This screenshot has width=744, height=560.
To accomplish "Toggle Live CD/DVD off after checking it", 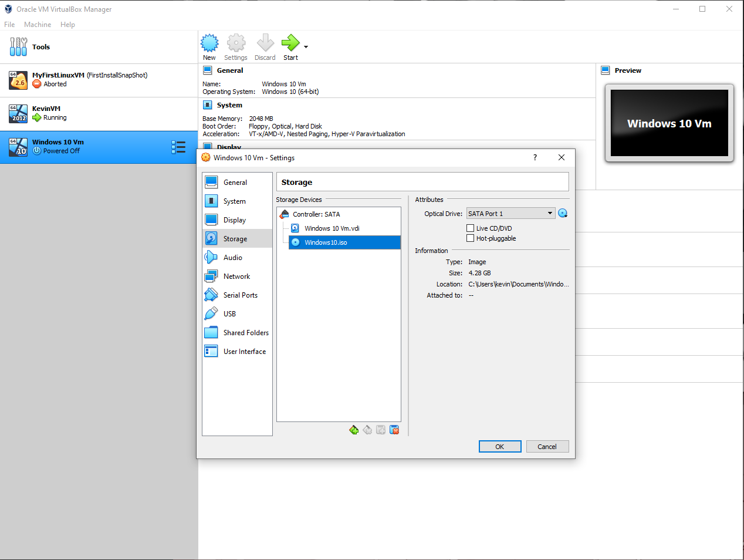I will pyautogui.click(x=471, y=228).
